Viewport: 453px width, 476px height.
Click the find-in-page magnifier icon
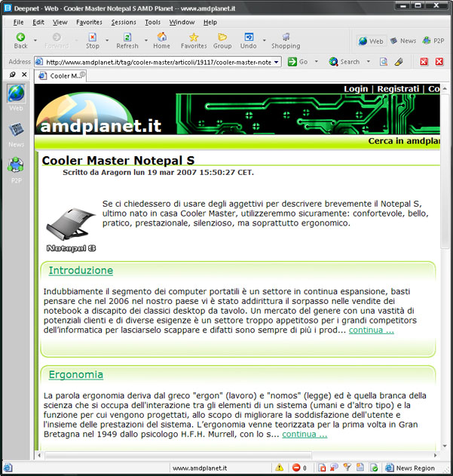pos(384,62)
